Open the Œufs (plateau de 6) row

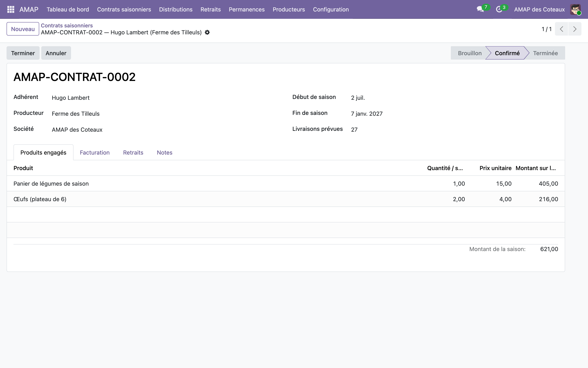pos(286,199)
